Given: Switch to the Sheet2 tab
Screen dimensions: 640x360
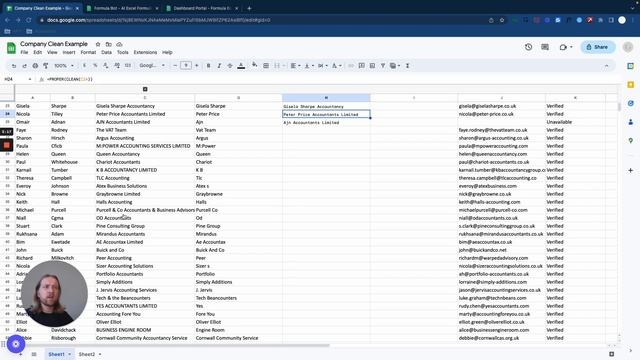Looking at the screenshot, I should [x=87, y=354].
